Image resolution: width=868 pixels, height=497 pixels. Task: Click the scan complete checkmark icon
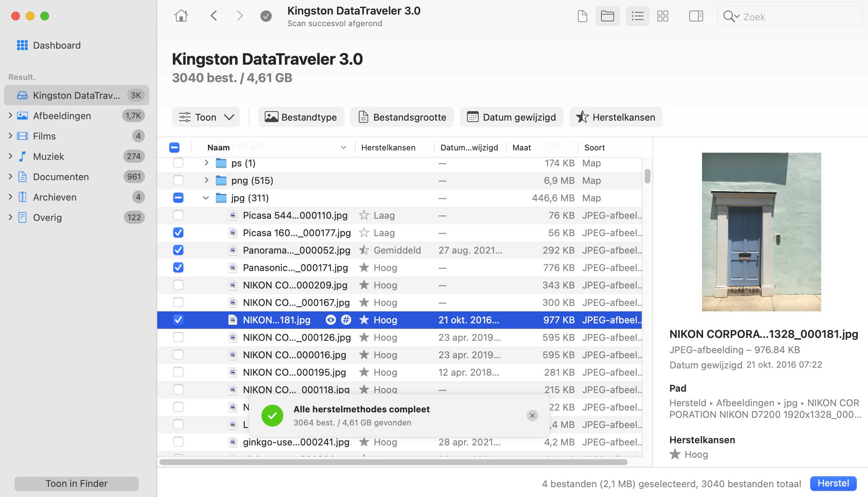266,16
